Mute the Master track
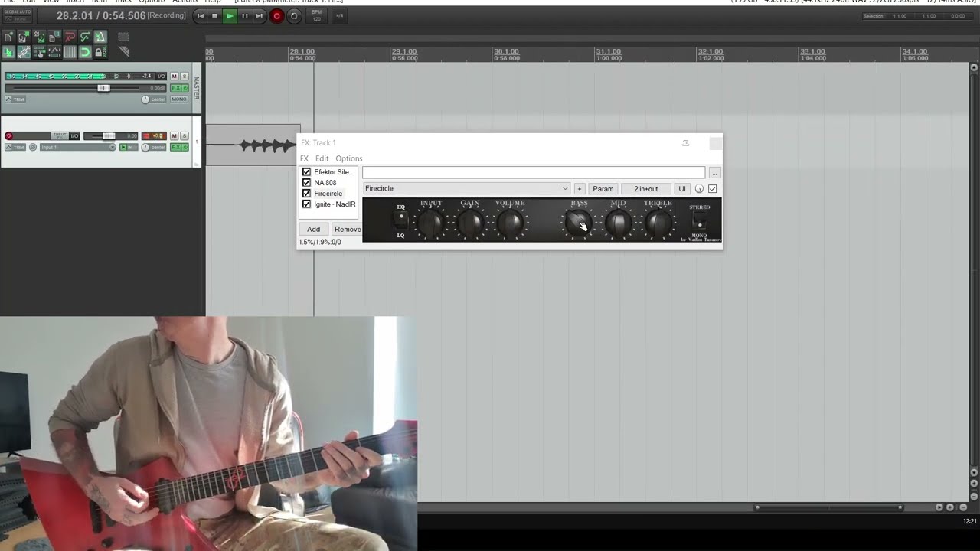The image size is (980, 551). click(x=175, y=76)
